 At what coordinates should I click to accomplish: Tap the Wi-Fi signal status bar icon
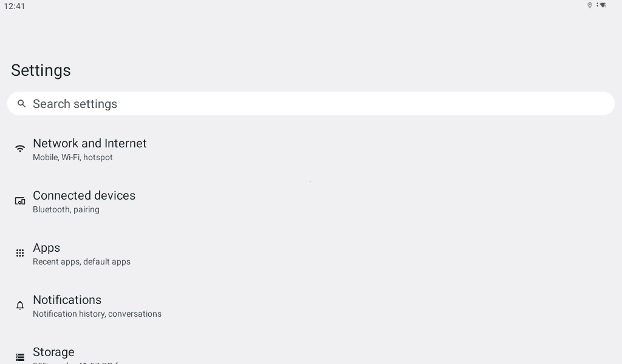pyautogui.click(x=603, y=5)
